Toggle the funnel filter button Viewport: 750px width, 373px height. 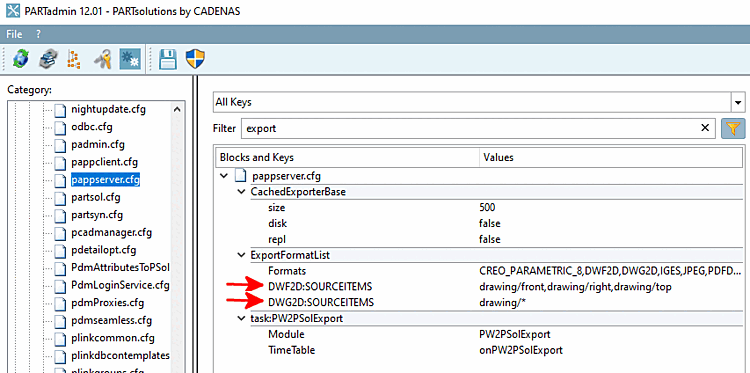tap(733, 128)
